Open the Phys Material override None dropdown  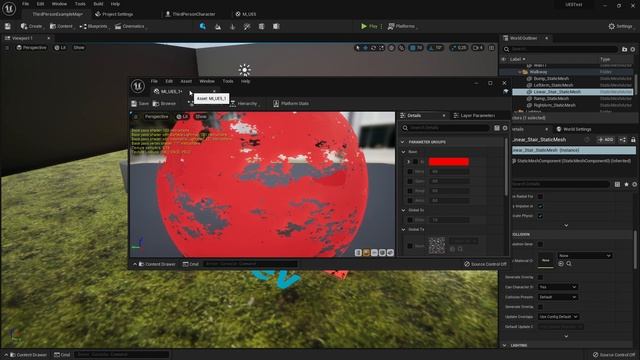click(x=584, y=256)
